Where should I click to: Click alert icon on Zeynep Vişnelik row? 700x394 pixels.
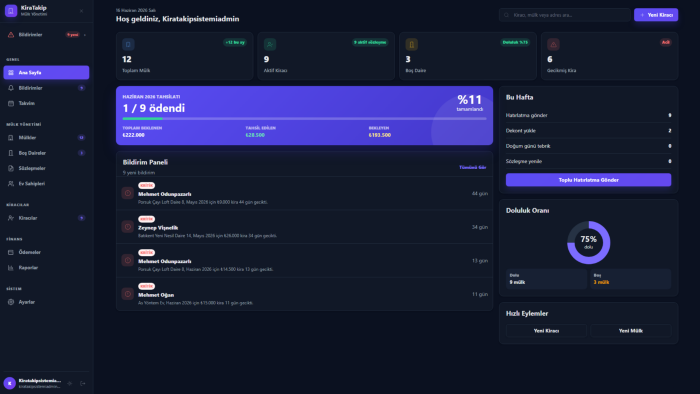128,227
